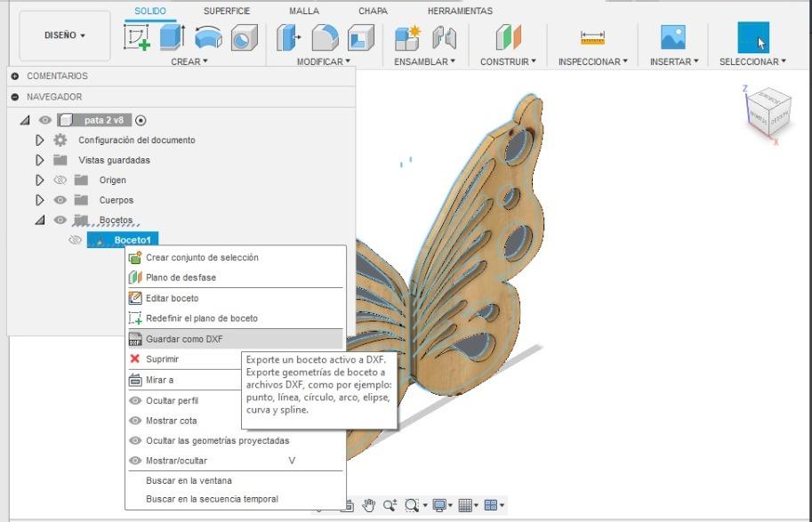
Task: Expand Configuración del documento node
Action: 39,140
